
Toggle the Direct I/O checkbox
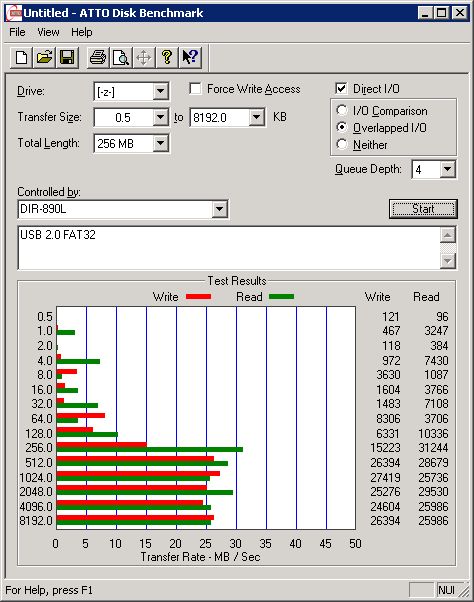coord(341,89)
